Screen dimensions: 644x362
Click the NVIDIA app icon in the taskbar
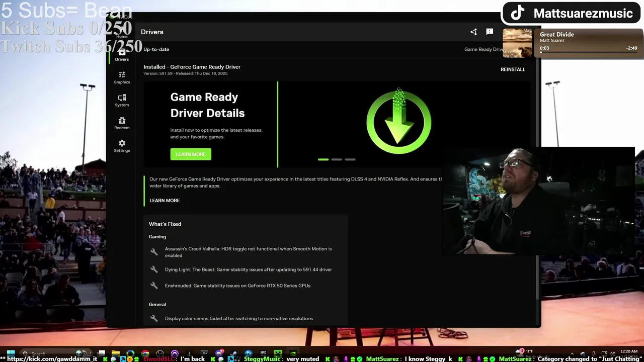coord(292,353)
